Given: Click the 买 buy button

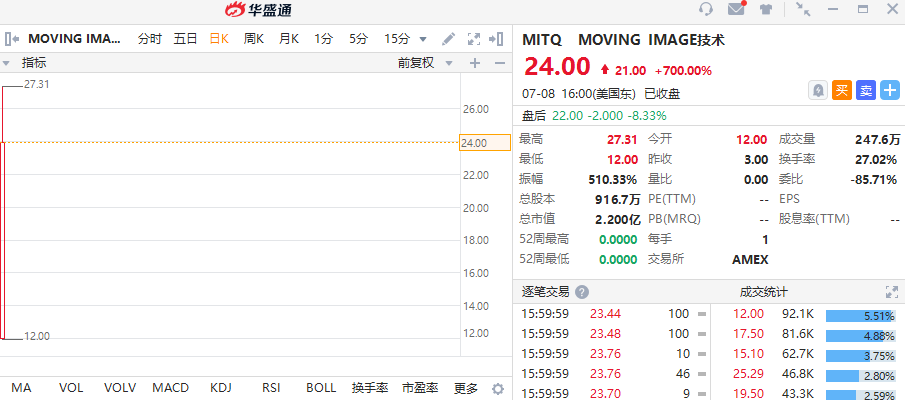Looking at the screenshot, I should (842, 91).
